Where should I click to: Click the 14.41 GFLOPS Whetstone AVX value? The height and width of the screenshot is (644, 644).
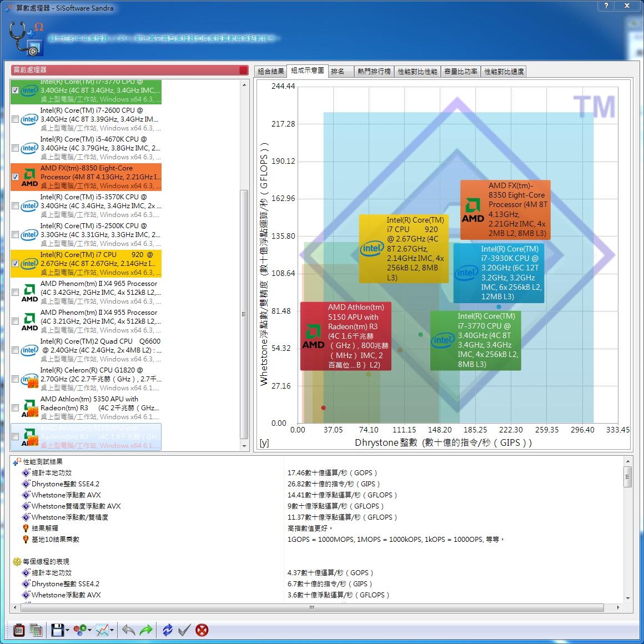click(x=342, y=495)
